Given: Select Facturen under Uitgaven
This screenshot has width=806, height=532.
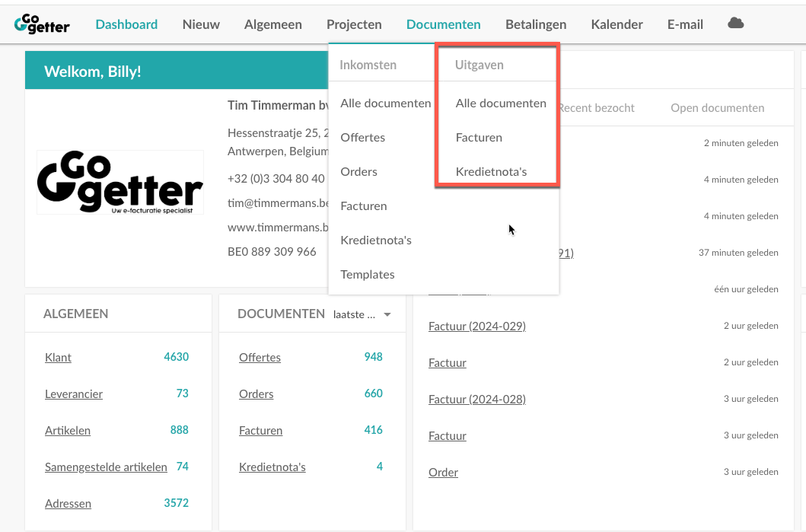Looking at the screenshot, I should point(479,137).
